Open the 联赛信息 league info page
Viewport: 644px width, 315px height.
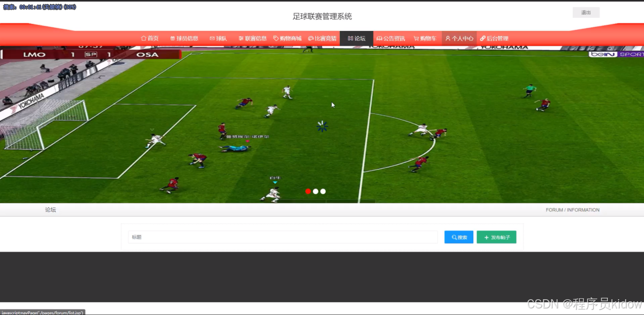(252, 38)
